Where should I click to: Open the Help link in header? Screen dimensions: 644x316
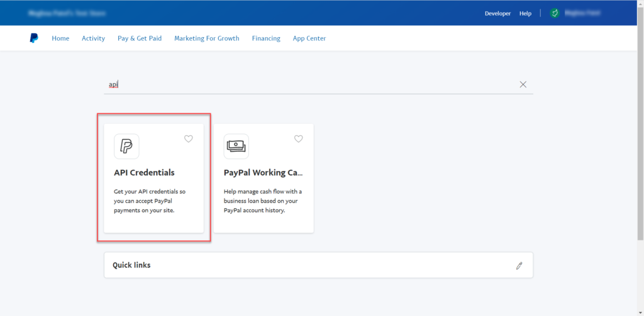[525, 13]
